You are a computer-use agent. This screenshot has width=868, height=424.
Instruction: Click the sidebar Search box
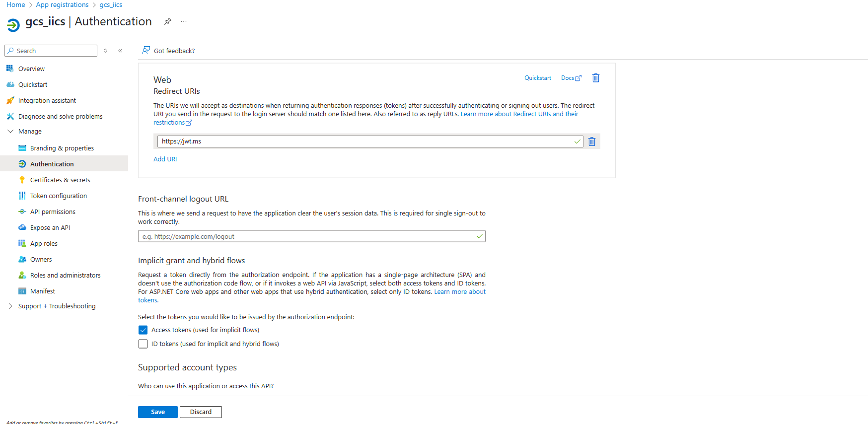point(51,51)
